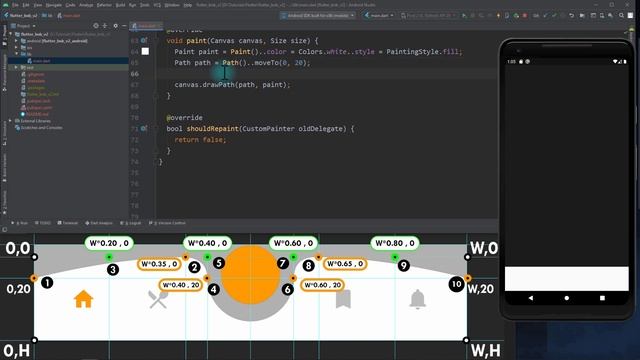Open the Tools menu
The height and width of the screenshot is (360, 640).
144,5
